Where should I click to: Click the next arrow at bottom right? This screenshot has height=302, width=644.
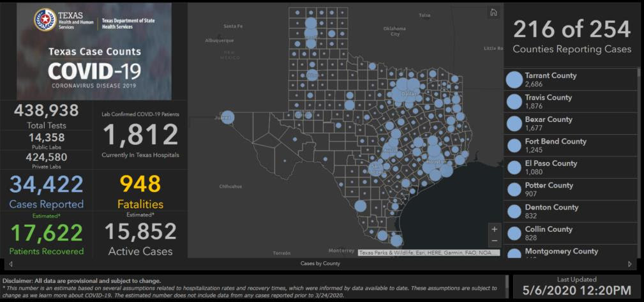click(x=630, y=264)
